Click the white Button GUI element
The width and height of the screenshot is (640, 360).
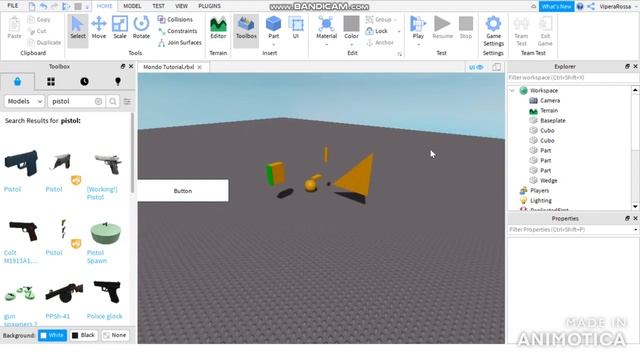coord(183,191)
